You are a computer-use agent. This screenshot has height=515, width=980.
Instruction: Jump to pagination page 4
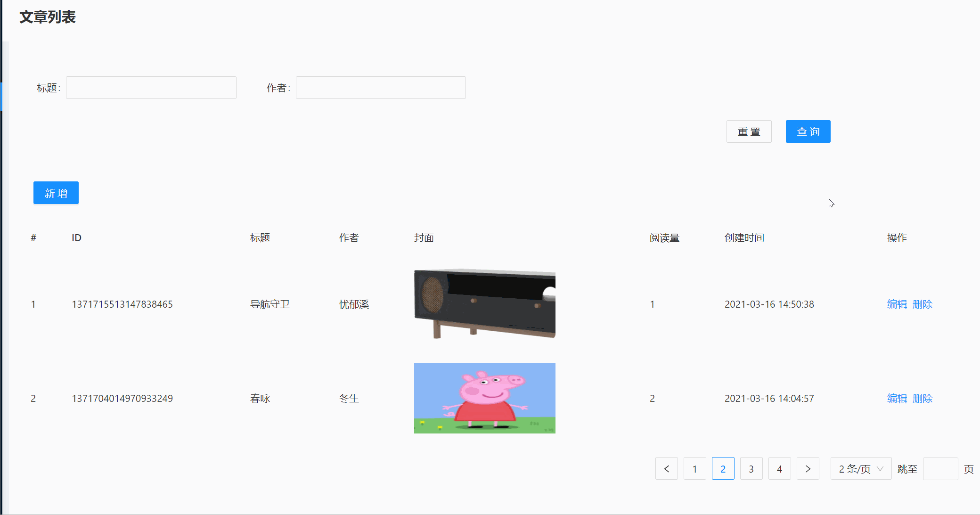pyautogui.click(x=779, y=469)
